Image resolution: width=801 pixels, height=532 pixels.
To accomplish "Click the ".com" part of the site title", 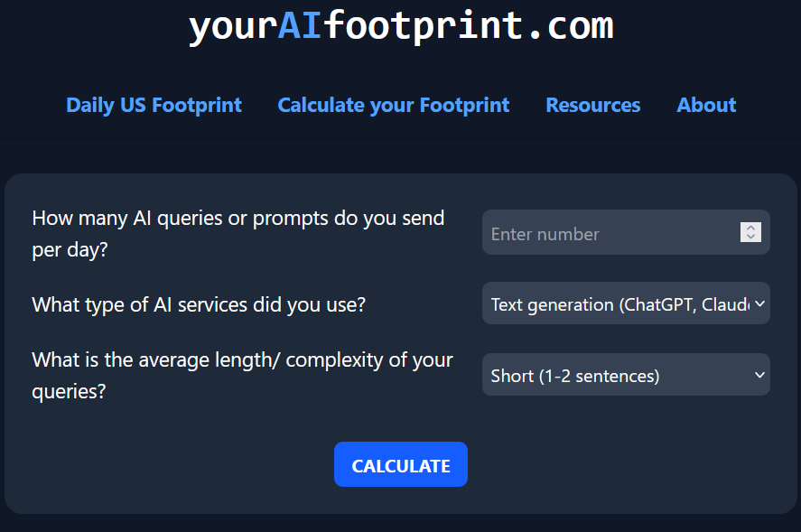I will [570, 26].
